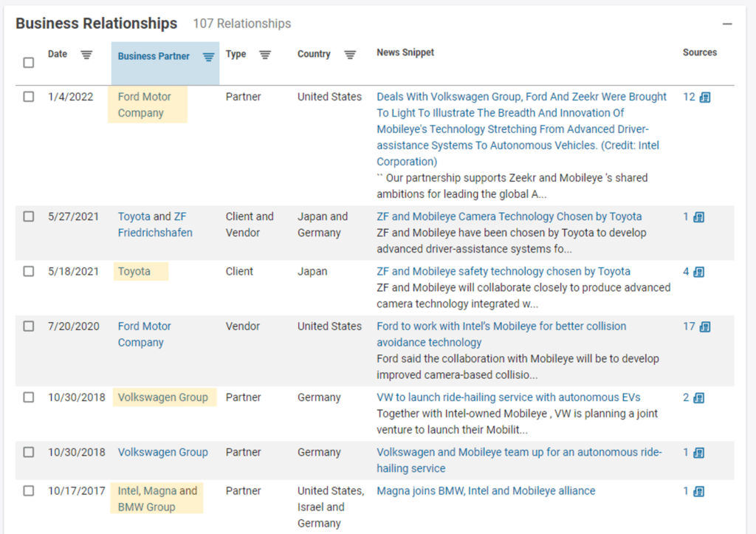
Task: Click the 17 sources count link
Action: click(x=689, y=326)
